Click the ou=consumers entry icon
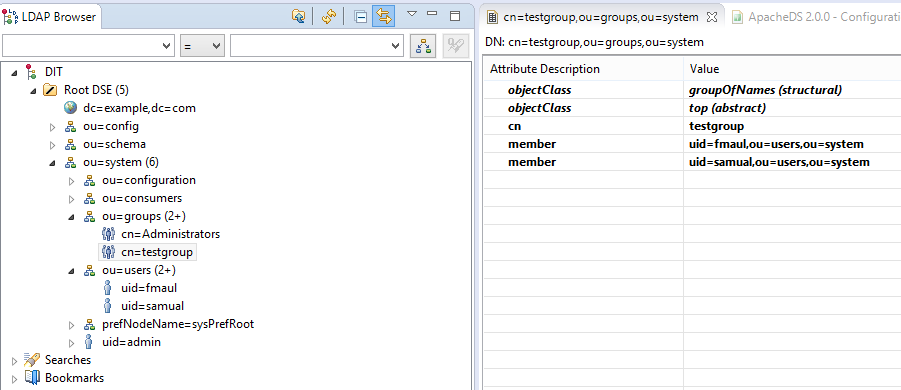 coord(89,199)
